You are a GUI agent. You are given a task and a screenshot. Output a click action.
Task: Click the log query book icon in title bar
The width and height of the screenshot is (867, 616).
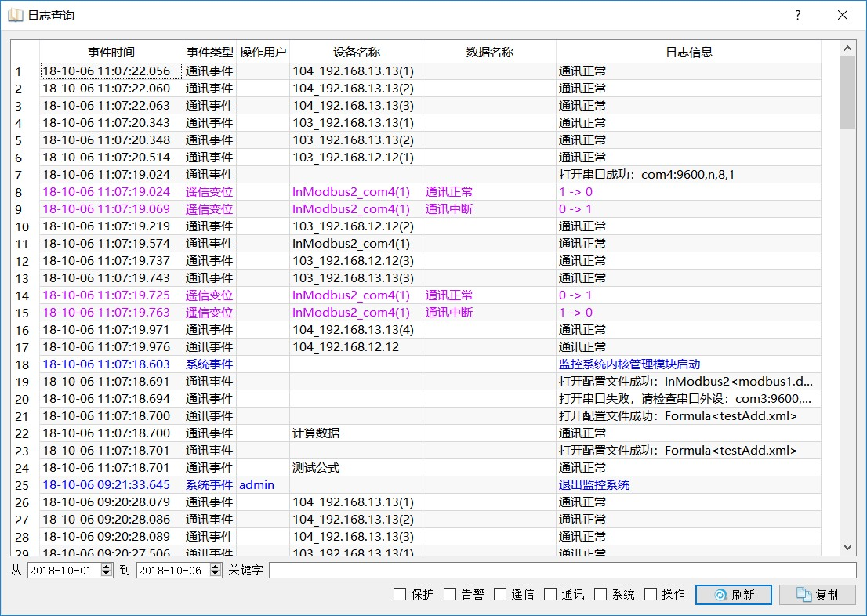pyautogui.click(x=16, y=15)
